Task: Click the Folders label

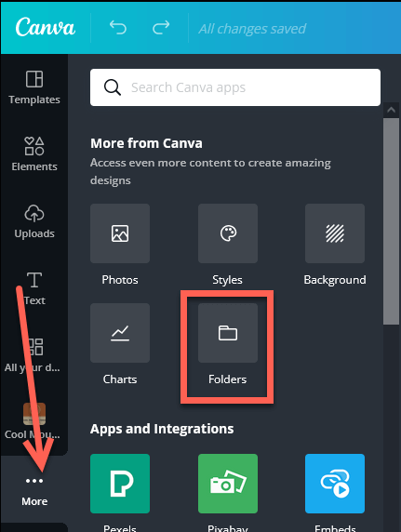Action: point(228,379)
